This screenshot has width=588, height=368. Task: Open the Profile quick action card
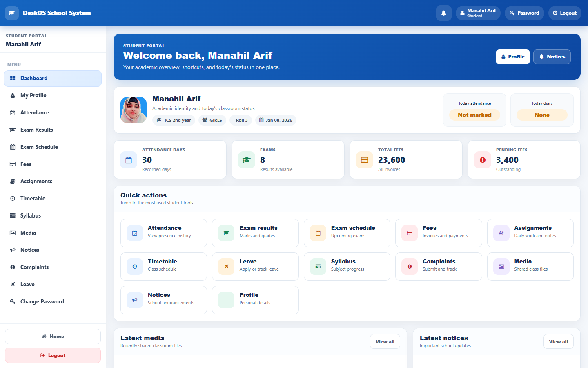(x=255, y=300)
